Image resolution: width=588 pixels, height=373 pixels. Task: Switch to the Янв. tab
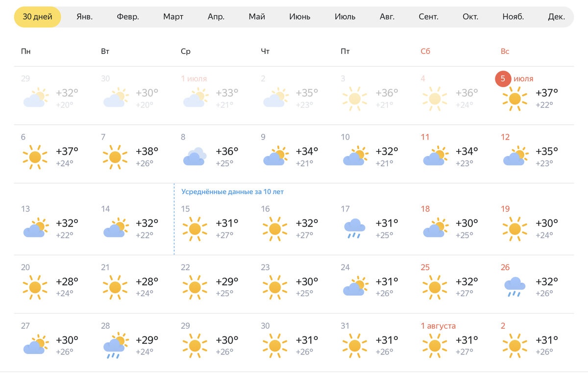point(85,17)
